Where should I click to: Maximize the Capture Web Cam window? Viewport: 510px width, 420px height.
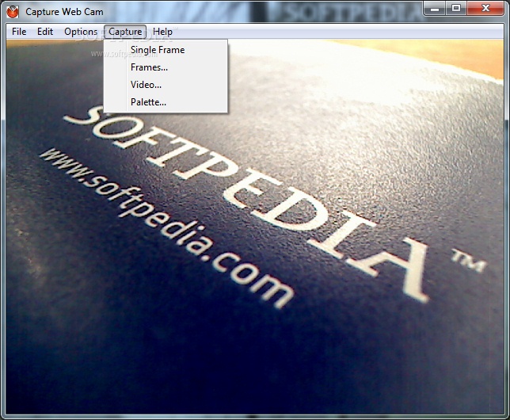click(x=456, y=9)
